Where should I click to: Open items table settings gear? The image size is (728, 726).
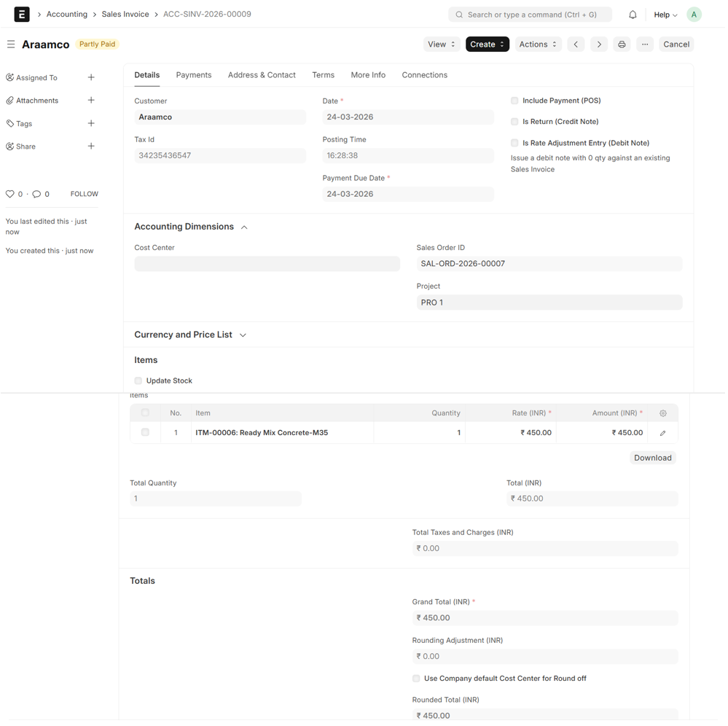coord(662,413)
